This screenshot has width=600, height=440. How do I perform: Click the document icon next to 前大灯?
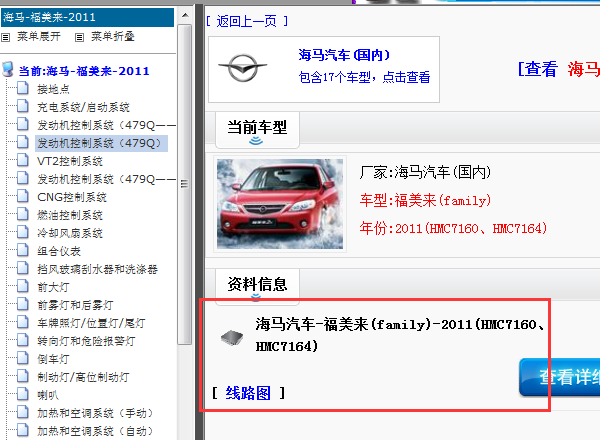(23, 286)
